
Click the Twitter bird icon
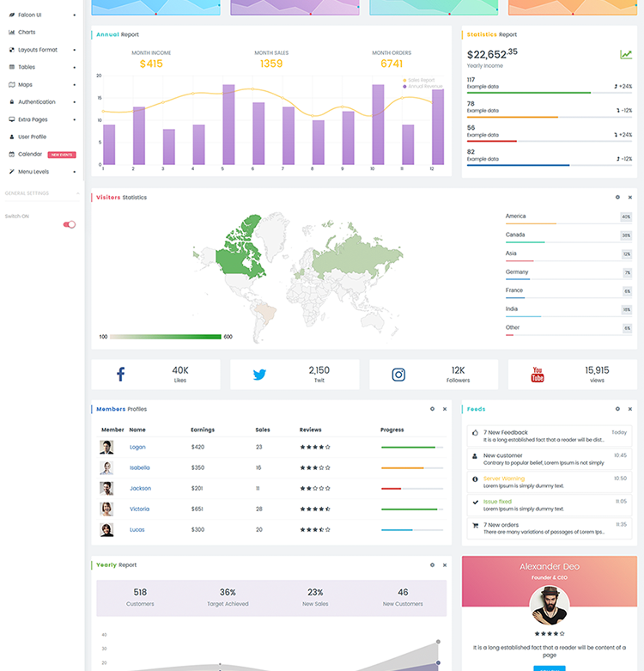click(259, 375)
